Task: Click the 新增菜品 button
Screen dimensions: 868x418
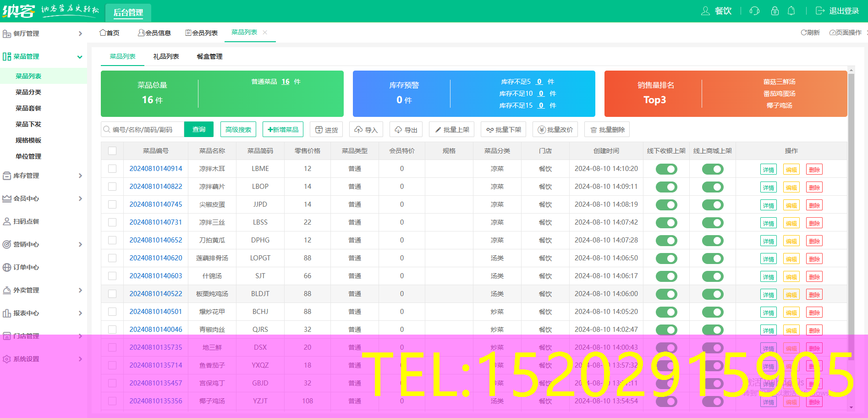Action: pyautogui.click(x=282, y=129)
